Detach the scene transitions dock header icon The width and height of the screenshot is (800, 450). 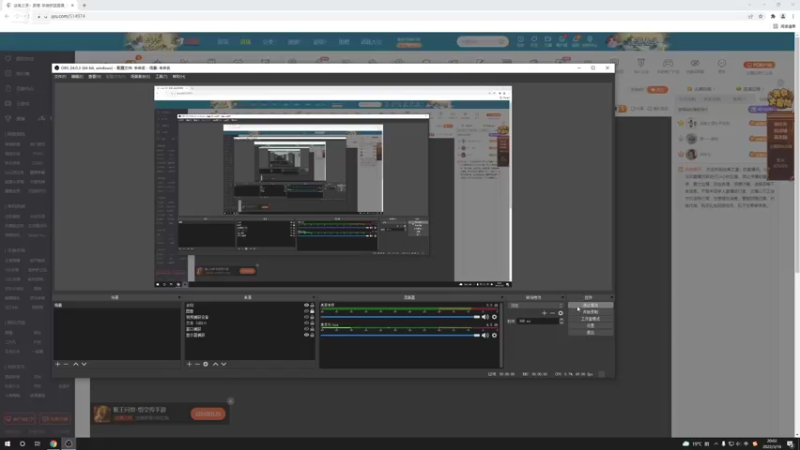pos(563,297)
